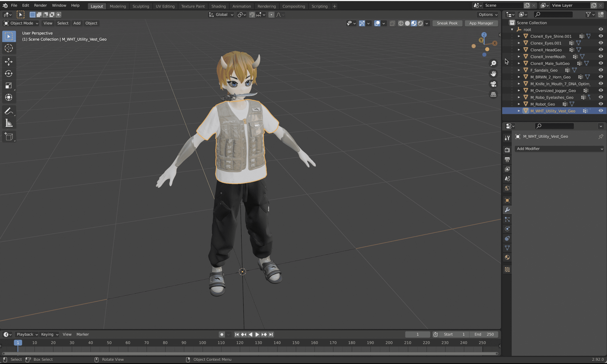Open the Object Data properties tab

507,248
